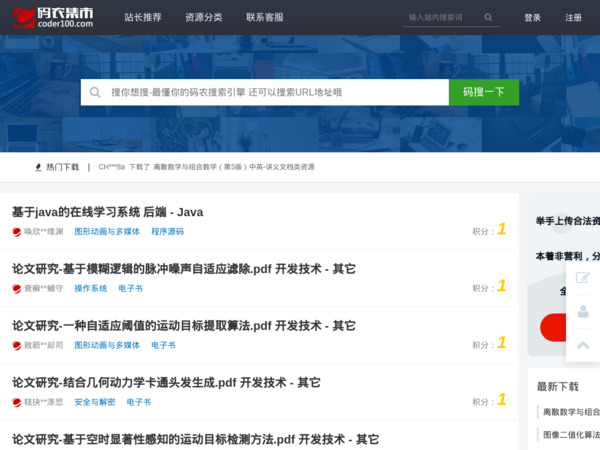The image size is (600, 450).
Task: Open 论文研究-基于模糊逻辑的脉冲噪声自适应滤除.pdf
Action: (x=184, y=269)
